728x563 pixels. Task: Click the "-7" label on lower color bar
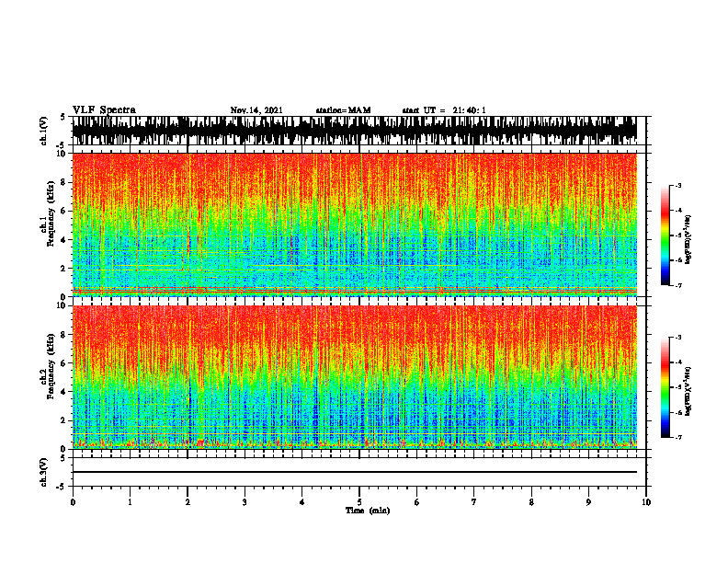(x=678, y=438)
